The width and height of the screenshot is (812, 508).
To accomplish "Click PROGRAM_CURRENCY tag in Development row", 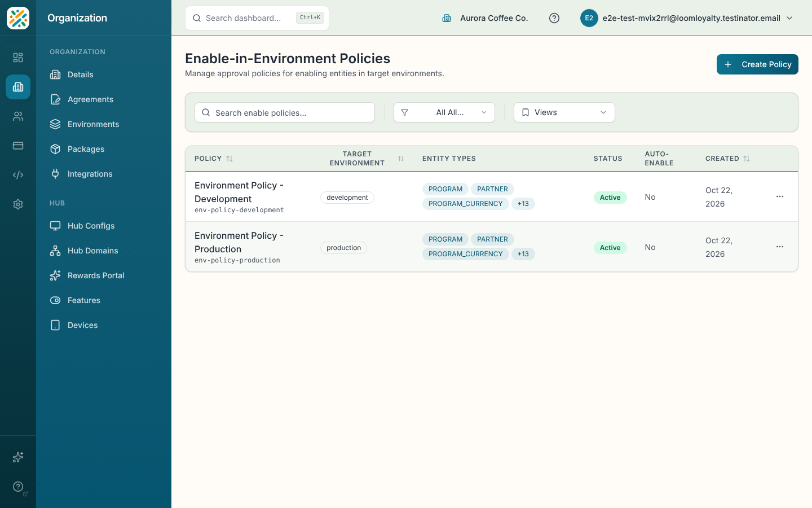I will 465,204.
